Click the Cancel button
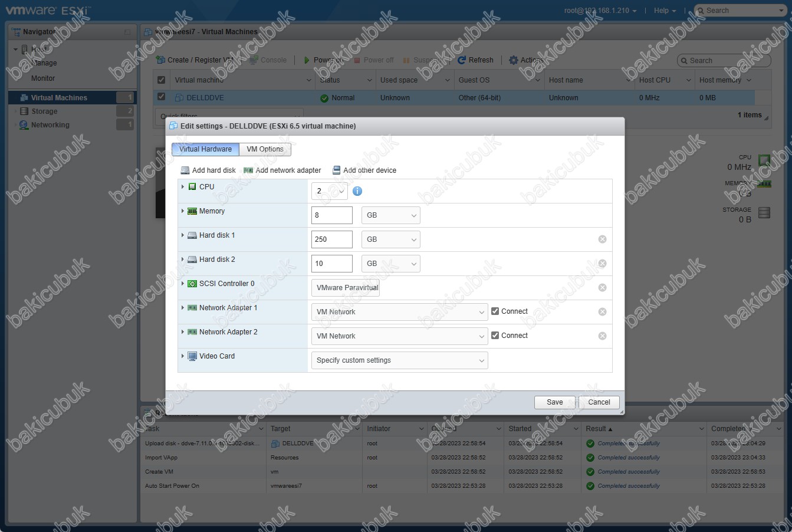The image size is (792, 532). [599, 402]
